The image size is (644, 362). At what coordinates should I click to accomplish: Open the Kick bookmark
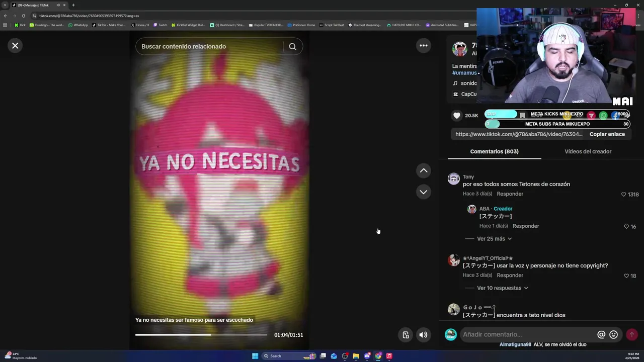(20, 25)
